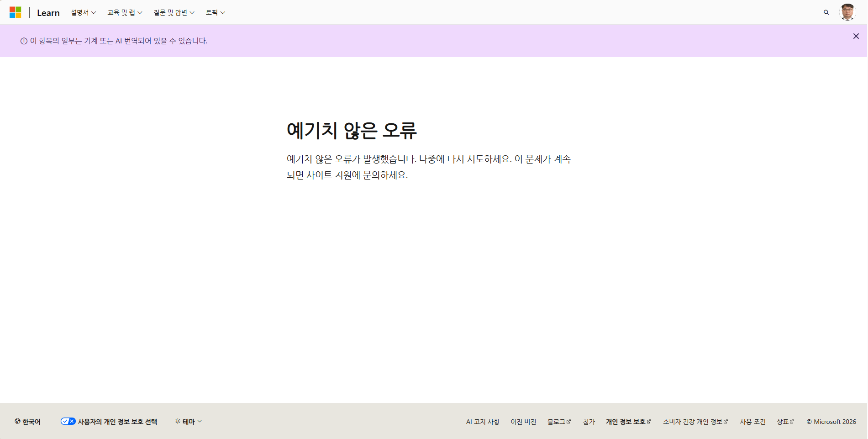Expand the 토픽 menu
Viewport: 868px width, 439px height.
(x=216, y=12)
